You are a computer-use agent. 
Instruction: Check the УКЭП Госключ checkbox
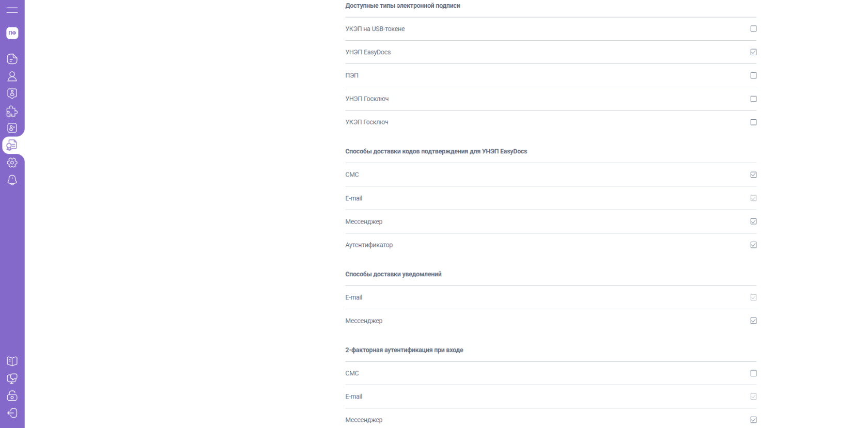753,122
